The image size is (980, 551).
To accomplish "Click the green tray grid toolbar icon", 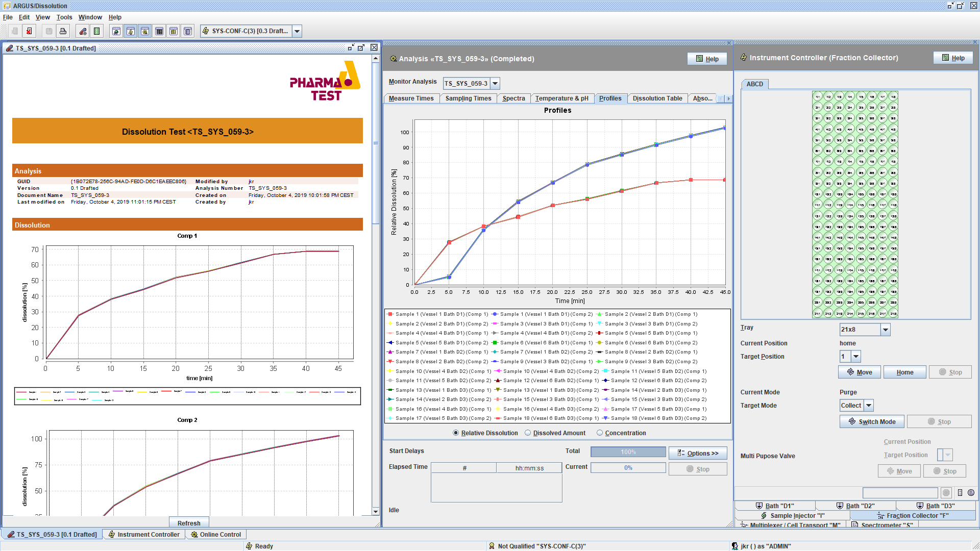I will (96, 32).
